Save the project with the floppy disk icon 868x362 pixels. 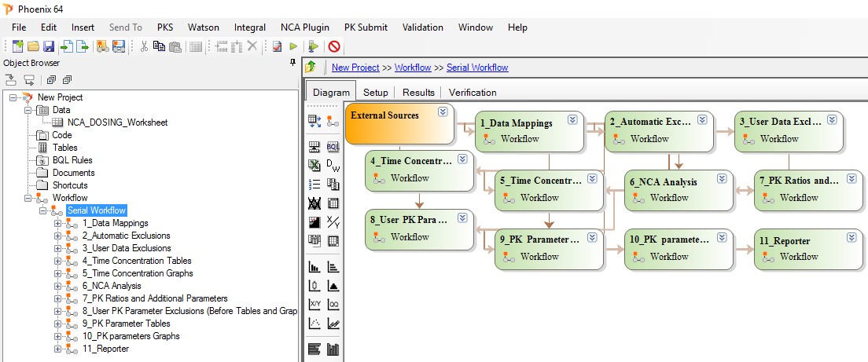(x=48, y=46)
